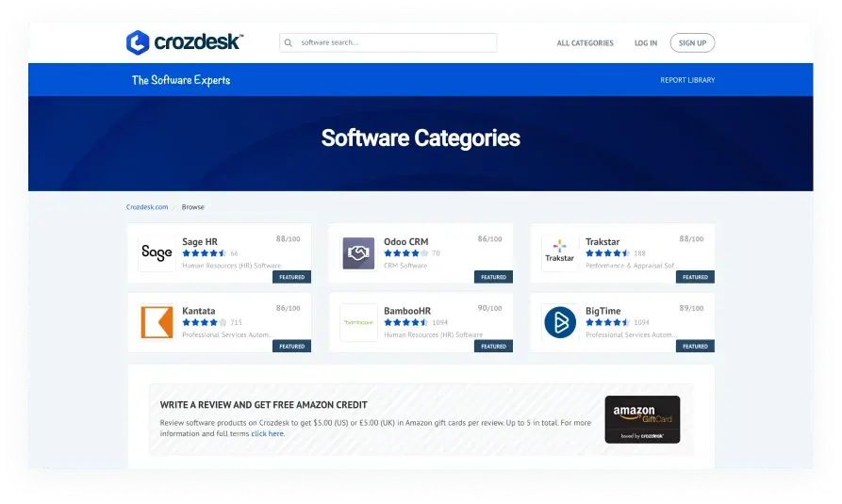
Task: Click the Browse breadcrumb item
Action: pos(192,206)
